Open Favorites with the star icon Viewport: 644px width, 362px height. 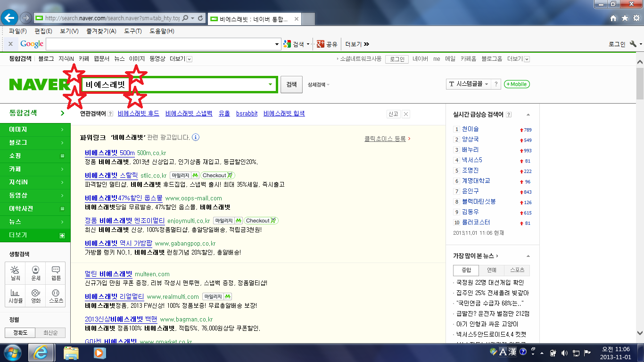[x=625, y=18]
